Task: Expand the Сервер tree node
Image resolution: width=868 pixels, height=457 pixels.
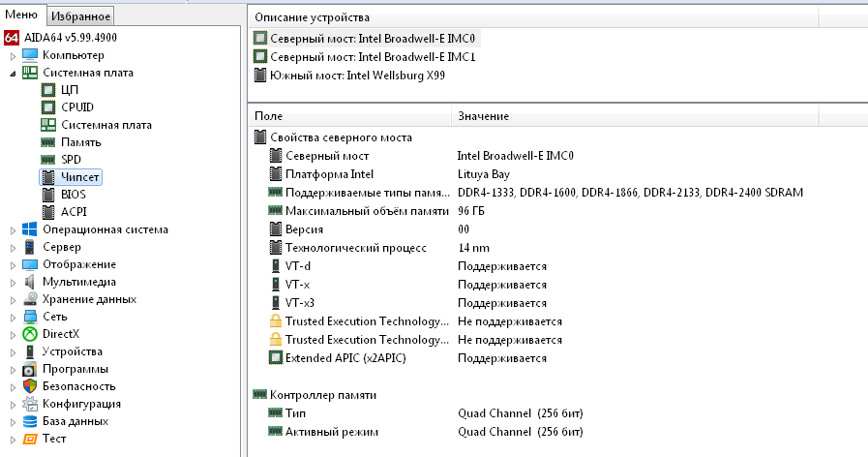Action: coord(13,247)
